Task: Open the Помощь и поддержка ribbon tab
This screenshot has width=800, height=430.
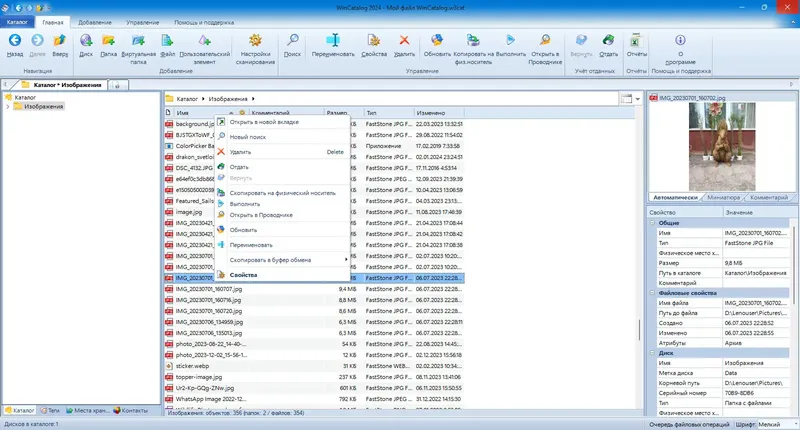Action: 204,22
